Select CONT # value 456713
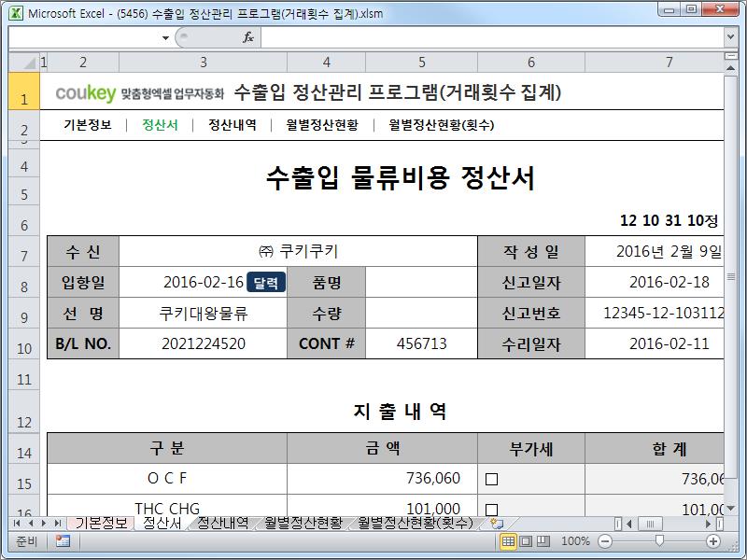Viewport: 747px width, 560px height. pos(422,343)
